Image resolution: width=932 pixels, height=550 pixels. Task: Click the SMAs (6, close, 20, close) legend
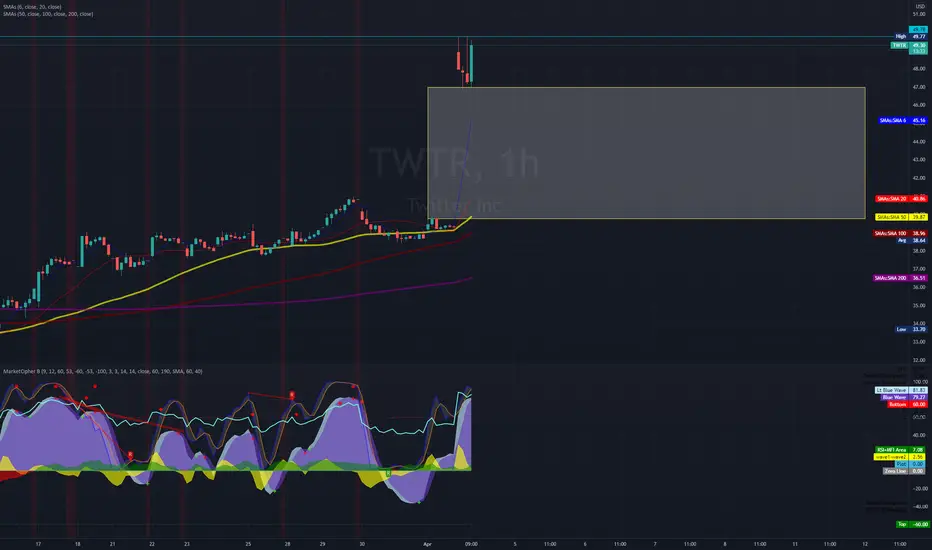pos(32,7)
